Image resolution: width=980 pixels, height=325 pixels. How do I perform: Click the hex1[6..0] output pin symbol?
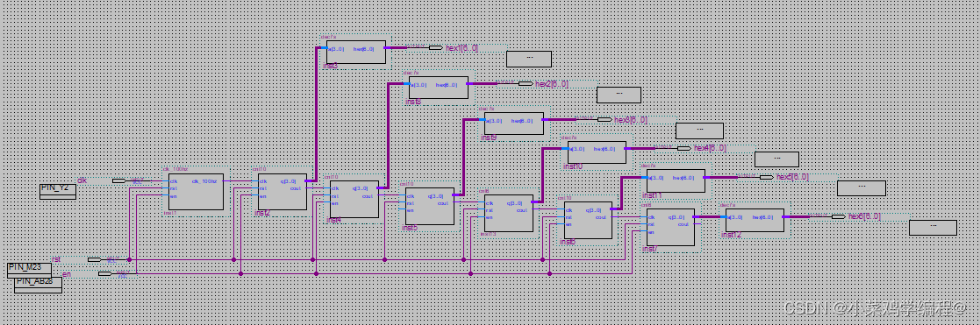[x=436, y=47]
